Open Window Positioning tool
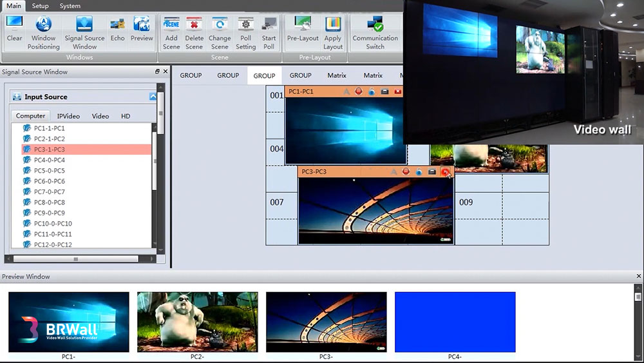The image size is (644, 363). point(44,33)
